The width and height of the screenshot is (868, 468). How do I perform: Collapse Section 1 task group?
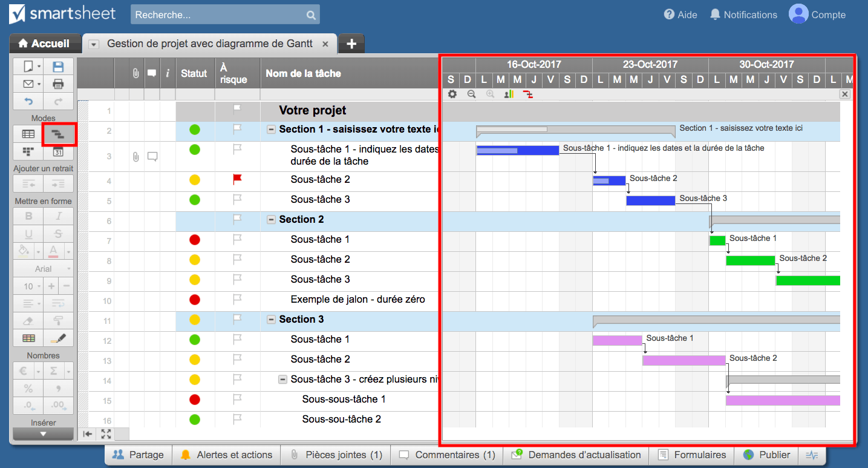pos(272,130)
